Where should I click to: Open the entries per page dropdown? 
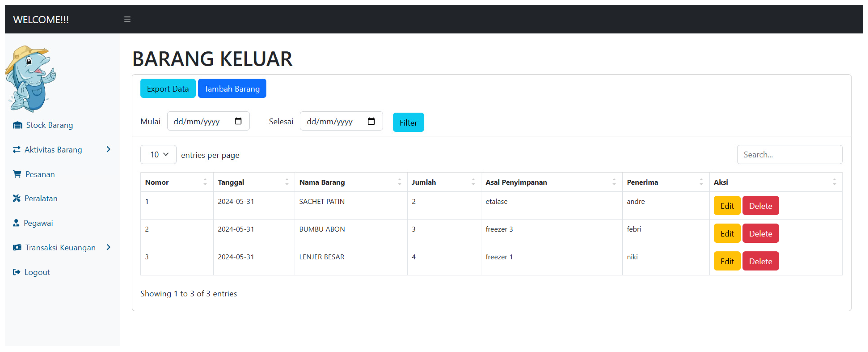pyautogui.click(x=158, y=154)
